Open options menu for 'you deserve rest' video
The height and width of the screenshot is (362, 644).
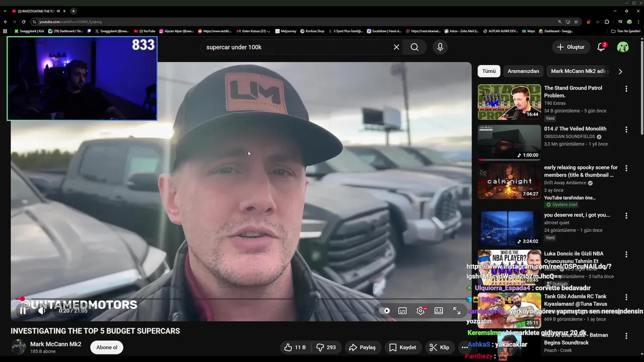(x=626, y=215)
